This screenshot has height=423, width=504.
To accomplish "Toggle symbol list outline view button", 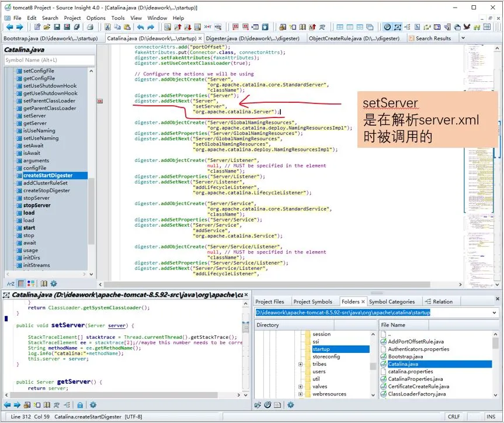I will (21, 283).
